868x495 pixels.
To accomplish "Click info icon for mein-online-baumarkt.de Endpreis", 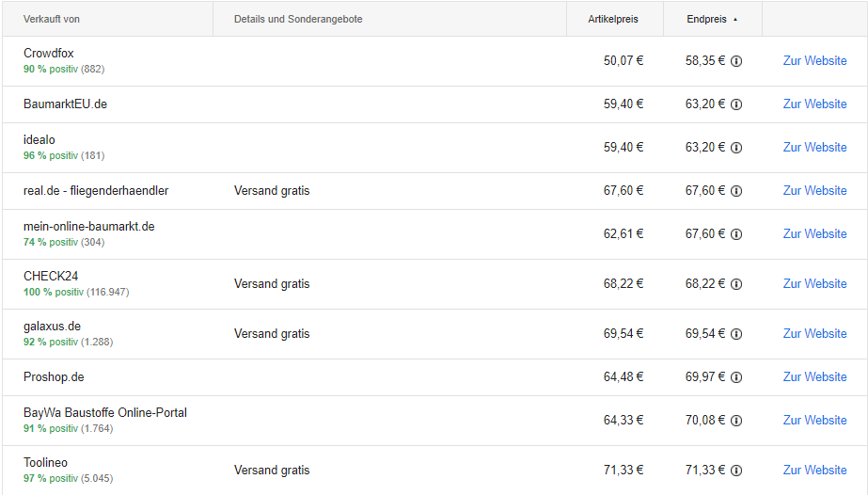I will (736, 234).
